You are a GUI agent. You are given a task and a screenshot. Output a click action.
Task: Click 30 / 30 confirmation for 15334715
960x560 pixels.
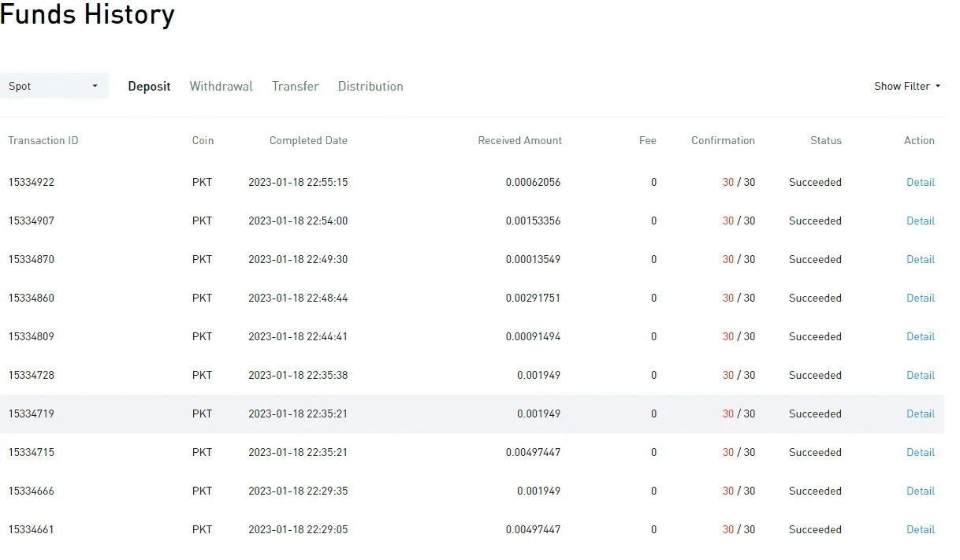pos(739,452)
